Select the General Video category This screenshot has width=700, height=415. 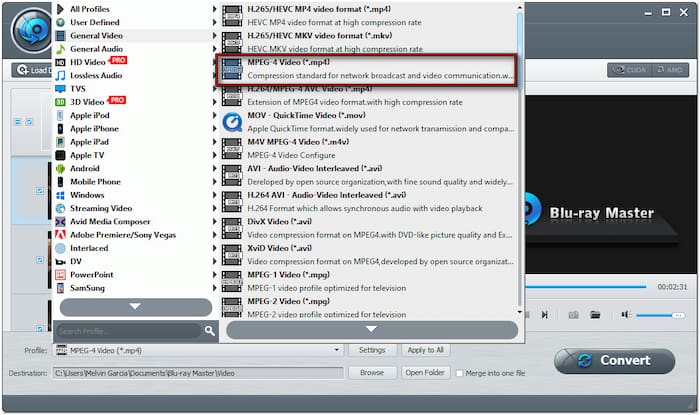[136, 36]
